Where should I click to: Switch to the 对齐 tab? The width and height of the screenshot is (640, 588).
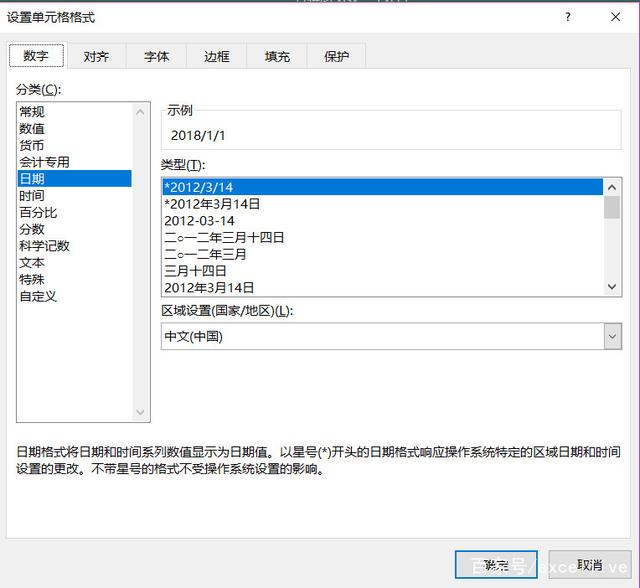coord(96,56)
